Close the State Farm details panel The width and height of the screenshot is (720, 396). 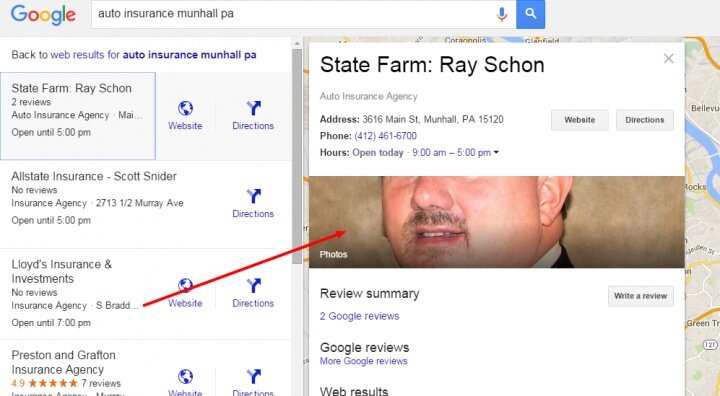click(x=669, y=58)
